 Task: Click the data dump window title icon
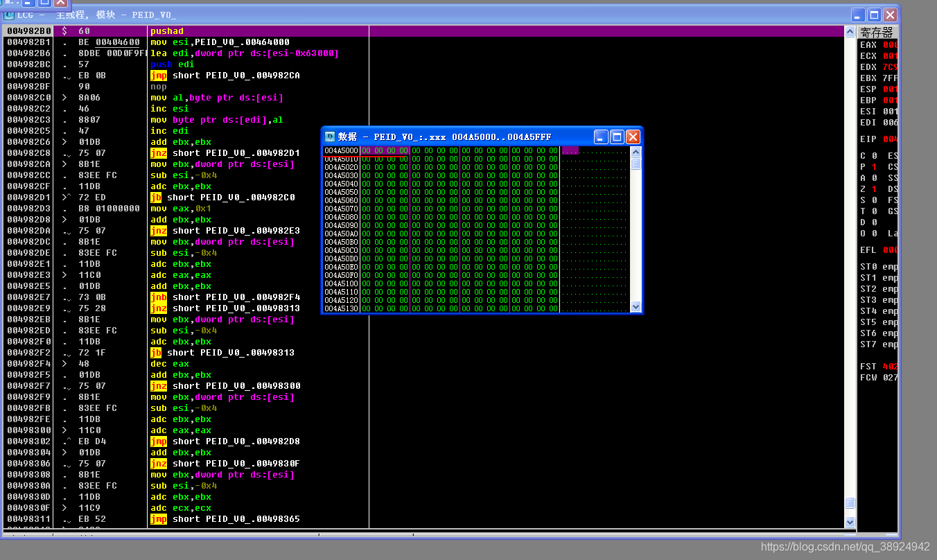pos(330,137)
